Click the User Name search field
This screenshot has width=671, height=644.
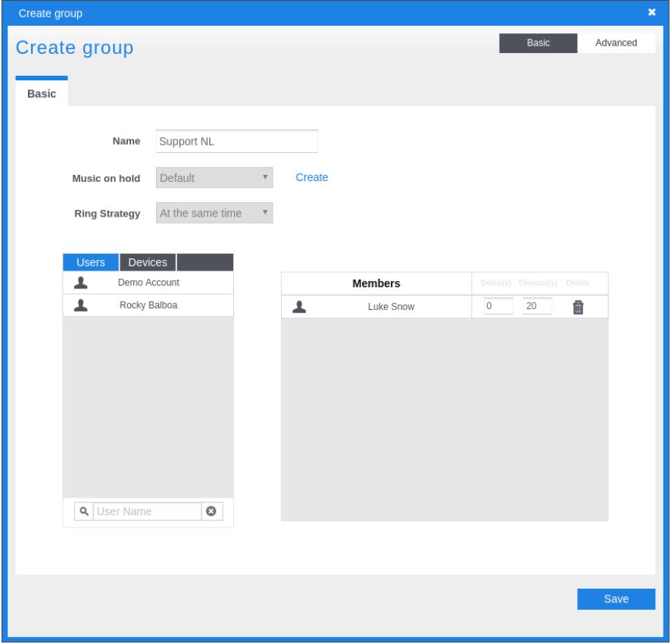(x=147, y=511)
